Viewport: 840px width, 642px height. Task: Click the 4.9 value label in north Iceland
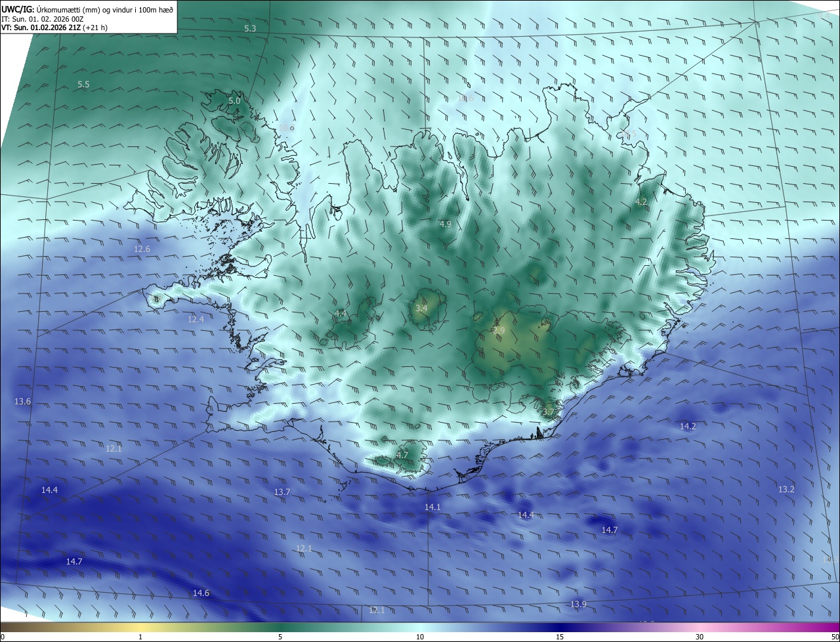coord(446,225)
